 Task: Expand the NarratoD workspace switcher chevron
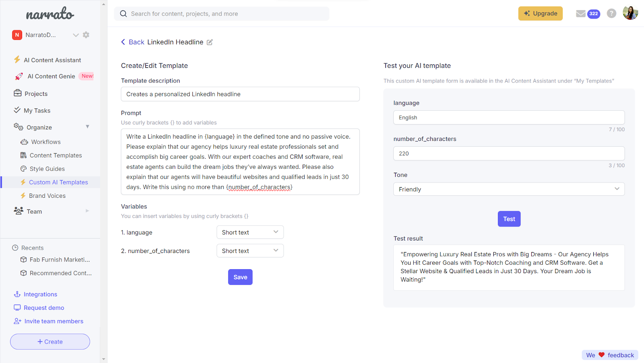click(76, 35)
